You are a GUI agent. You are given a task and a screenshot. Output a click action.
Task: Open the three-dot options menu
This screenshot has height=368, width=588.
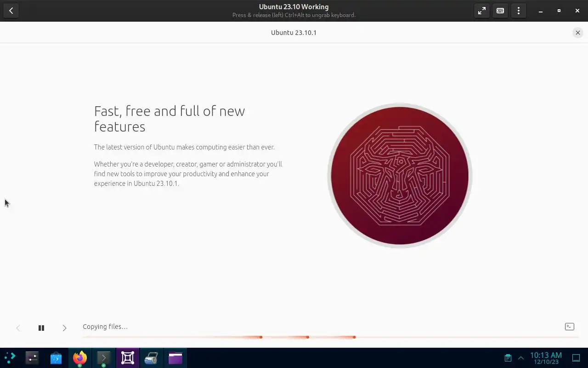[x=519, y=11]
